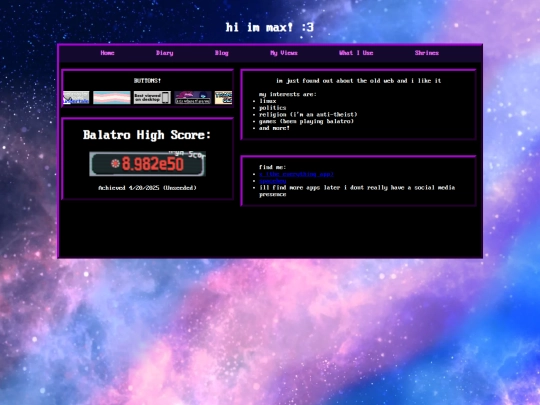Image resolution: width=540 pixels, height=405 pixels.
Task: Click the 'Achieved 4/20/2025' caption
Action: tap(147, 188)
